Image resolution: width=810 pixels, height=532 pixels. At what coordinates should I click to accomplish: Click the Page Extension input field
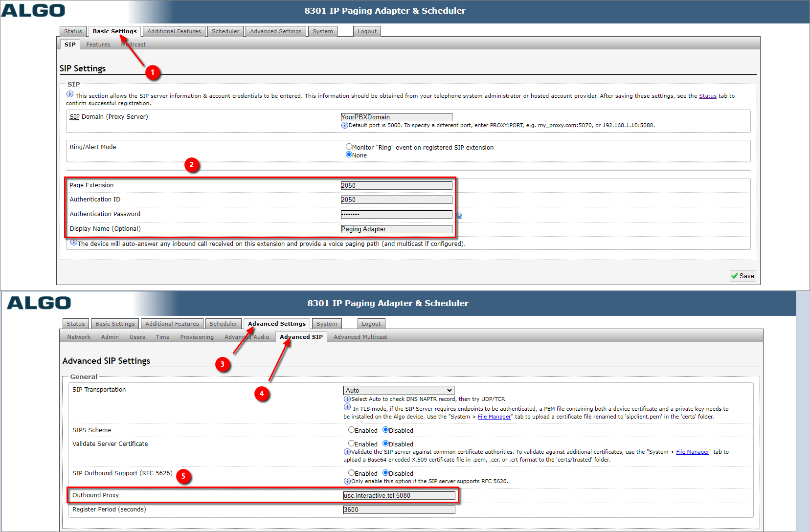396,185
